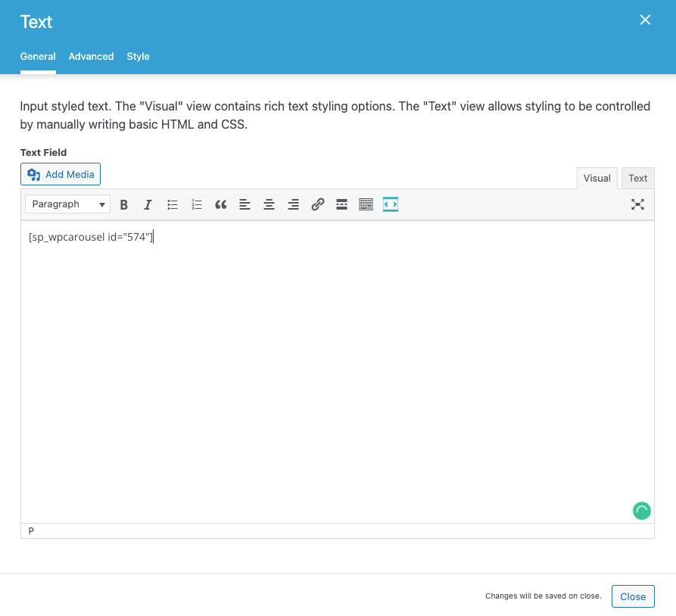Align text left

tap(245, 204)
